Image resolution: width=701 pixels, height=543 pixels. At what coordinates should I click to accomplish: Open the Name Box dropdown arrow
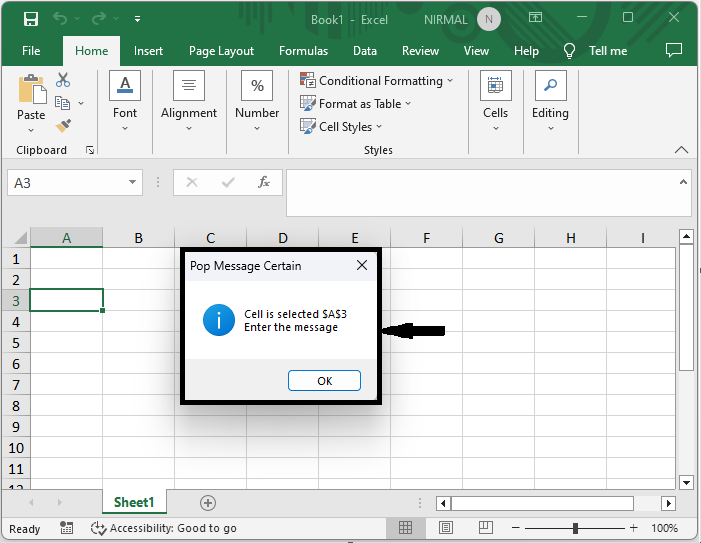coord(133,183)
